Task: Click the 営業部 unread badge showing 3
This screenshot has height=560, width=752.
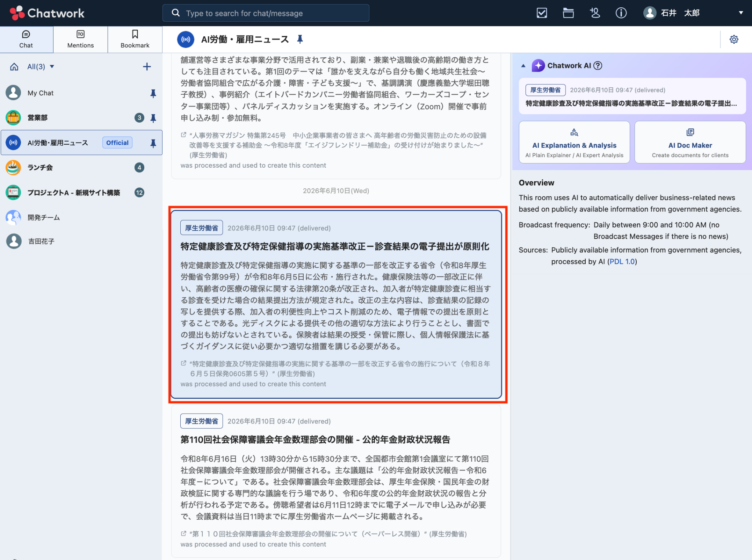Action: pos(139,118)
